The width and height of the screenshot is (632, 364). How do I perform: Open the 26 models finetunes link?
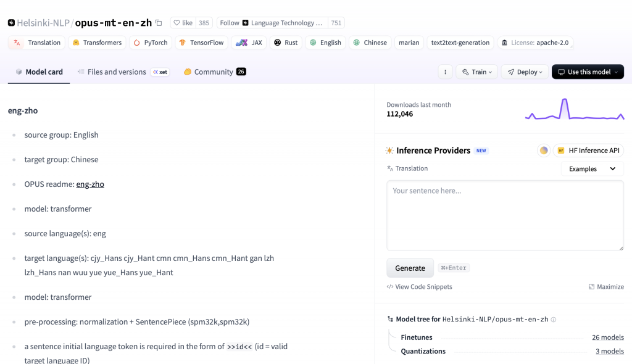point(608,337)
